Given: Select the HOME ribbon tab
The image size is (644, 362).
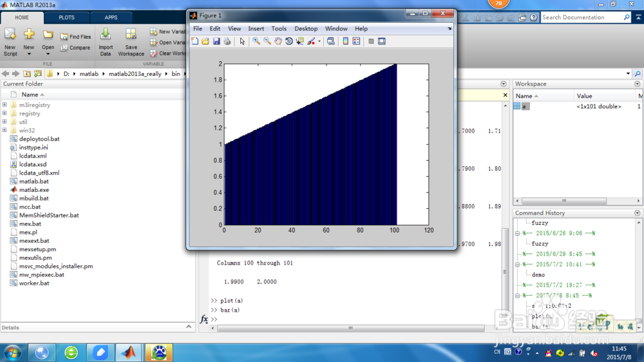Looking at the screenshot, I should coord(22,17).
